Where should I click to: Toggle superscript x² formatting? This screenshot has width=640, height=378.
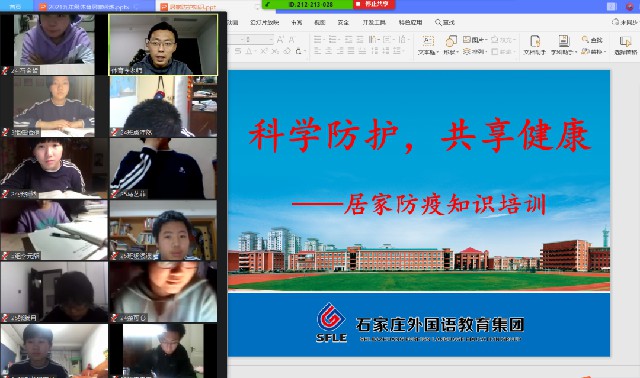click(x=264, y=51)
